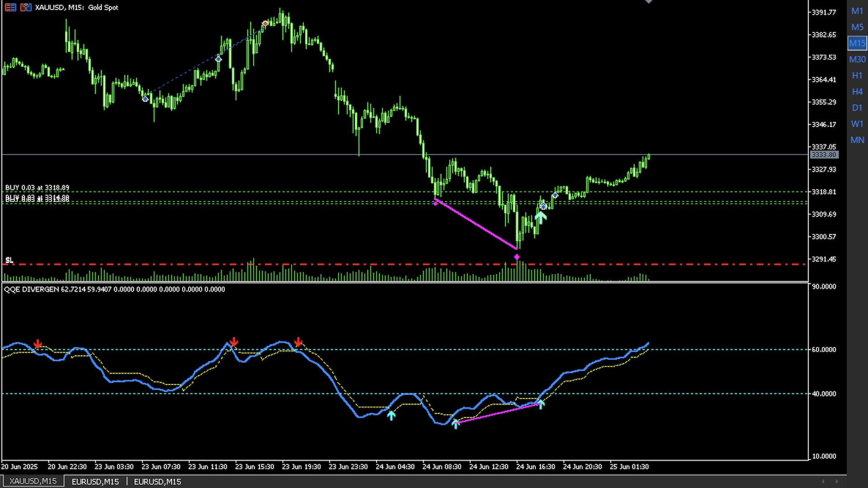
Task: Click the 90.0000 indicator scale label
Action: coord(824,286)
